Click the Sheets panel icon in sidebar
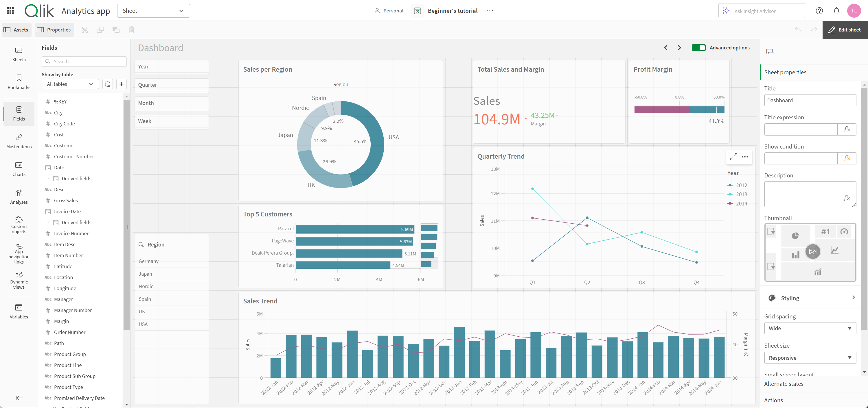Viewport: 868px width, 408px height. (x=19, y=54)
